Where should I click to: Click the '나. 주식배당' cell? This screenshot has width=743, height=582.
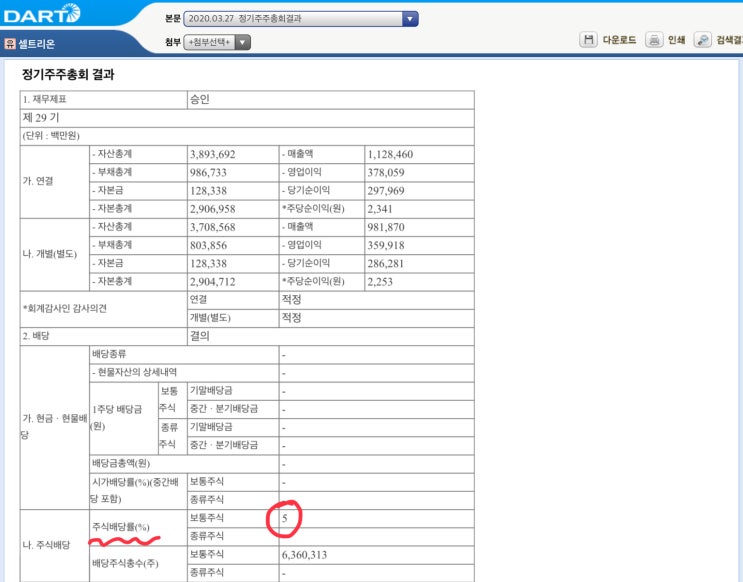click(x=54, y=546)
